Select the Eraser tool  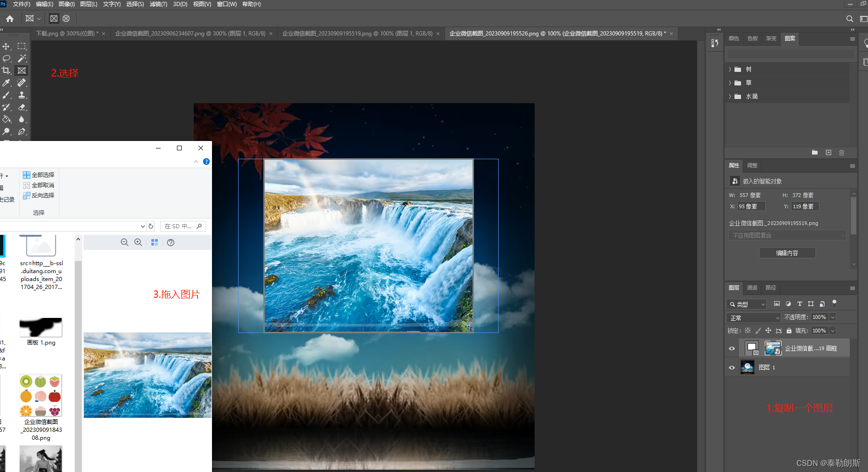point(22,107)
